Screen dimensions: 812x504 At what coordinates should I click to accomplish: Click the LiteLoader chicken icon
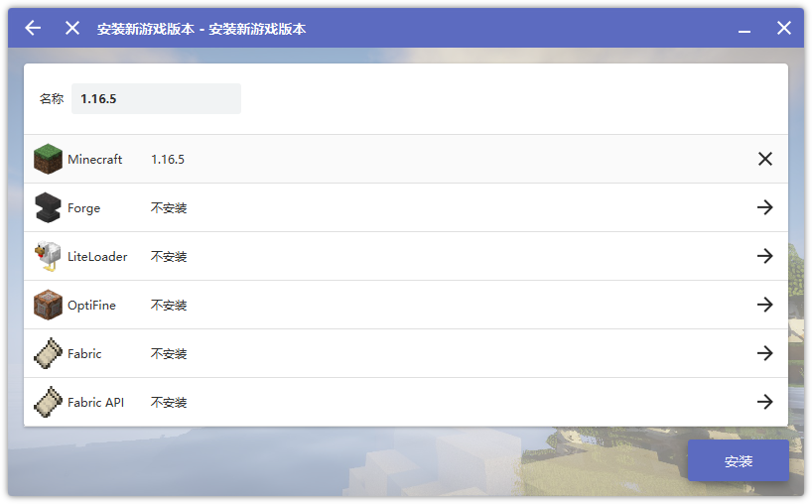[x=48, y=256]
